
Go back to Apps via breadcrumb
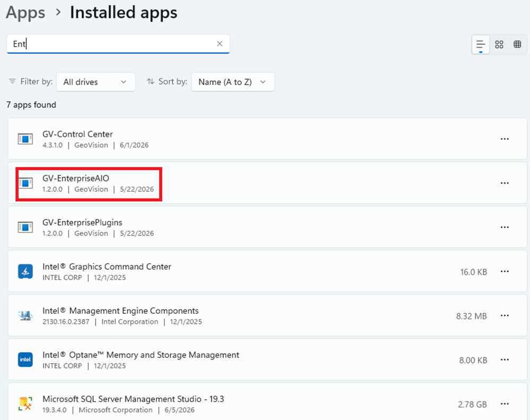[x=25, y=13]
